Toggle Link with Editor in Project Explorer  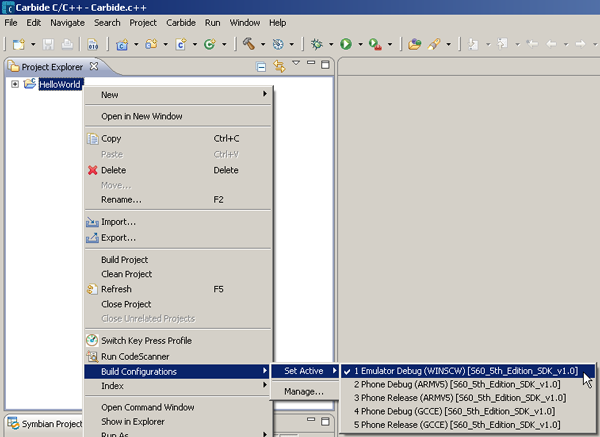(x=279, y=66)
